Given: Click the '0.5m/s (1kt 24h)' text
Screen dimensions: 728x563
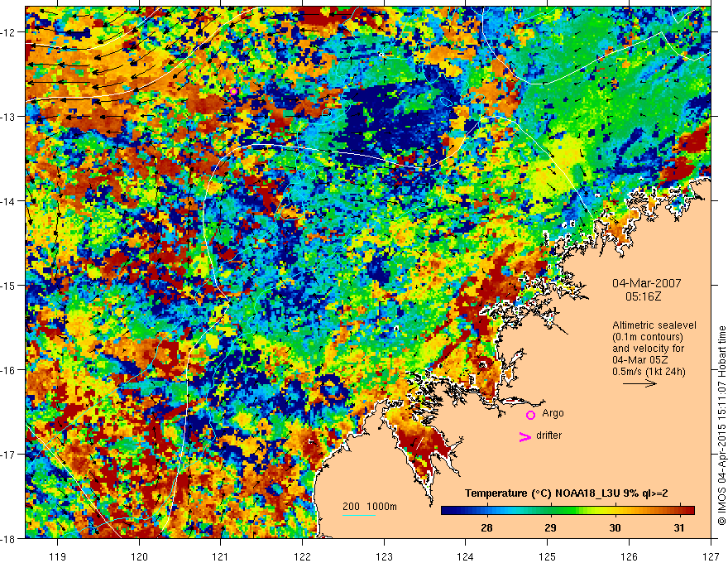Looking at the screenshot, I should [649, 371].
